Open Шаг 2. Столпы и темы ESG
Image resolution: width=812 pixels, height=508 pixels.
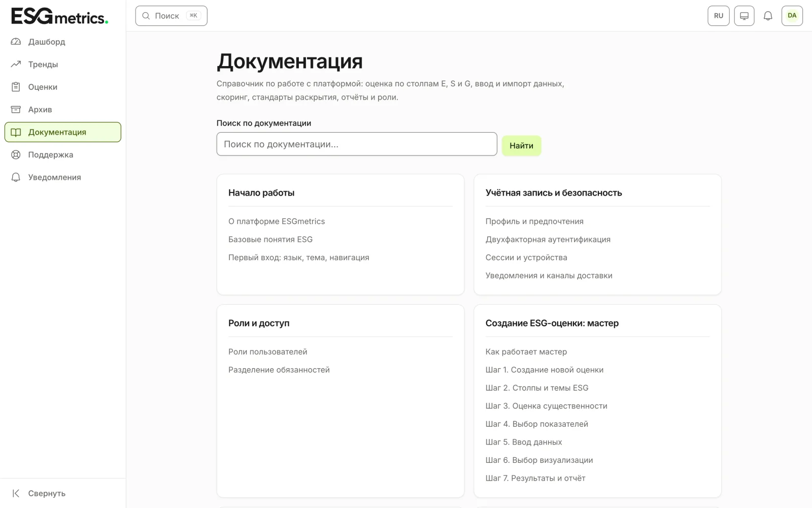pyautogui.click(x=537, y=388)
